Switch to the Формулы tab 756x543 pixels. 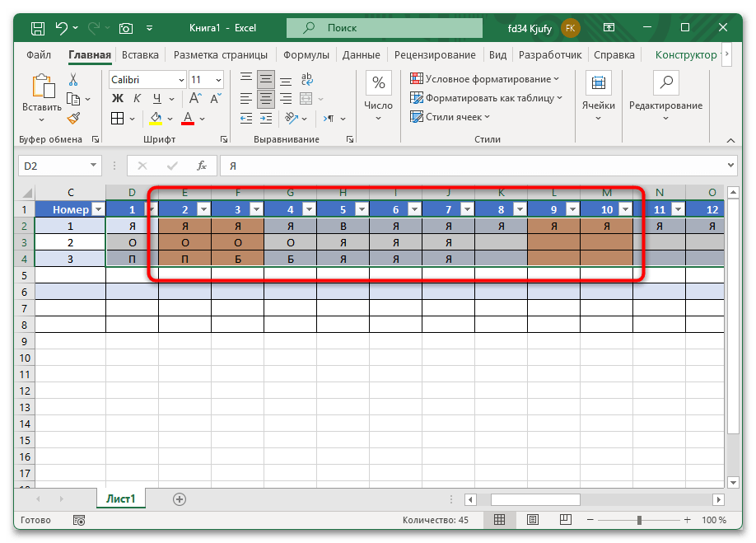click(x=306, y=55)
